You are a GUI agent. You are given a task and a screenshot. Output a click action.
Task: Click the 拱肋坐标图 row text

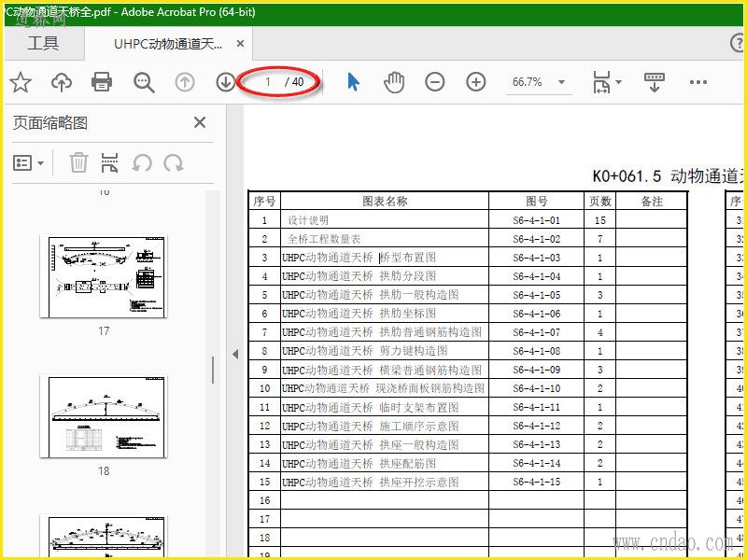click(408, 314)
